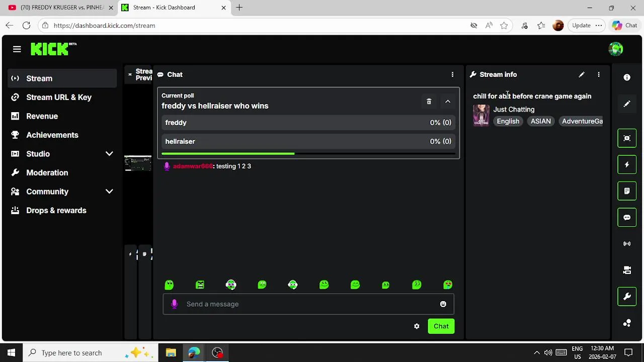Toggle the stream preview panel icon in right sidebar
Viewport: 644px width, 362px height.
pos(627,138)
